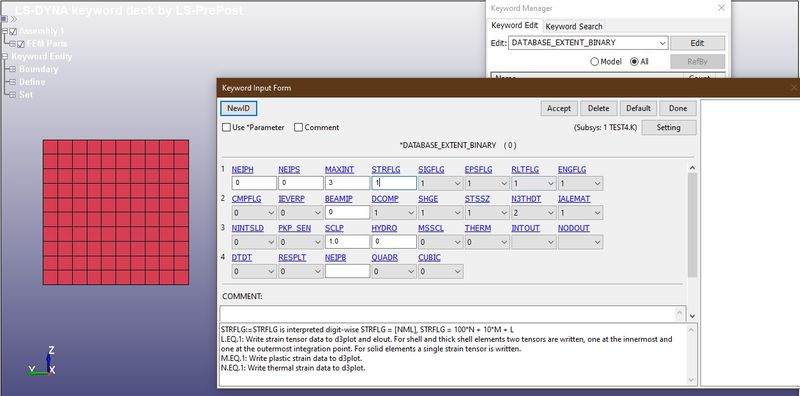Open the EPSFLG dropdown
Image resolution: width=800 pixels, height=396 pixels.
[487, 183]
